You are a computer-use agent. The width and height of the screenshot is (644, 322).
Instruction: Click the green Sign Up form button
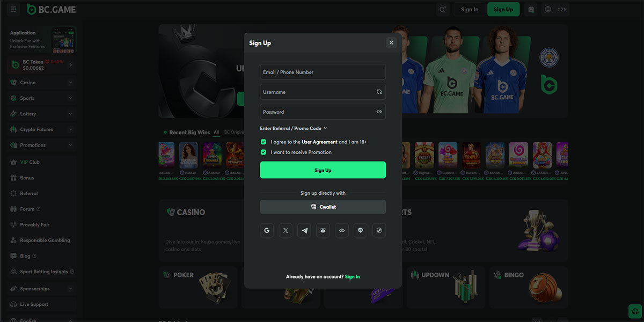pyautogui.click(x=323, y=170)
